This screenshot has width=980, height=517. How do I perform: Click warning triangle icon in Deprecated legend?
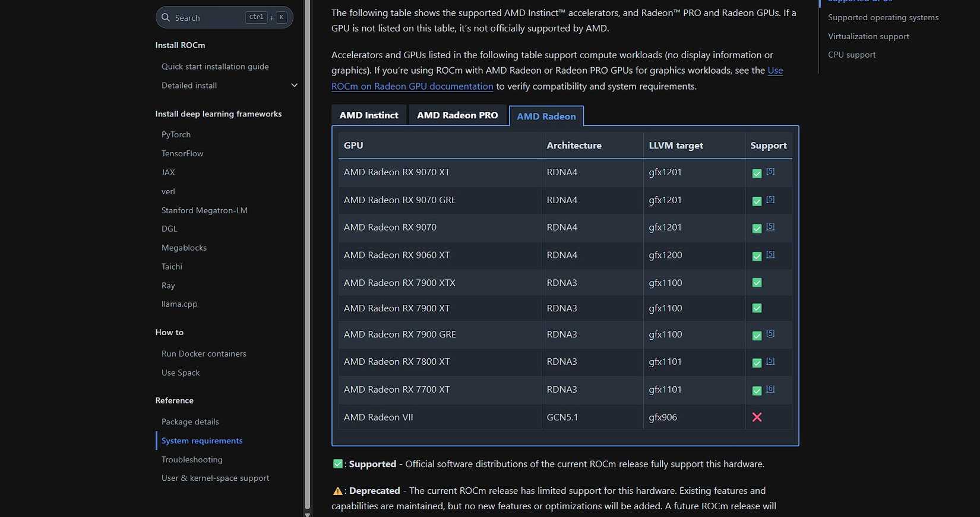click(338, 491)
